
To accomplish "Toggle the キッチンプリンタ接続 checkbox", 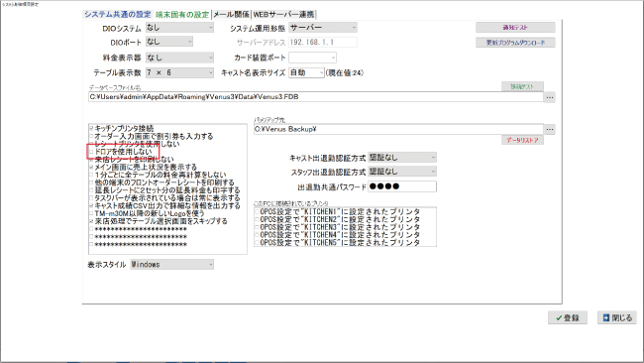I will (91, 128).
